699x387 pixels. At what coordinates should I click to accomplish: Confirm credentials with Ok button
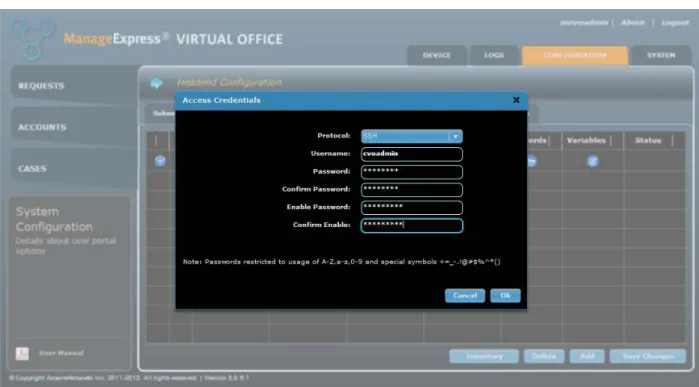[x=505, y=296]
